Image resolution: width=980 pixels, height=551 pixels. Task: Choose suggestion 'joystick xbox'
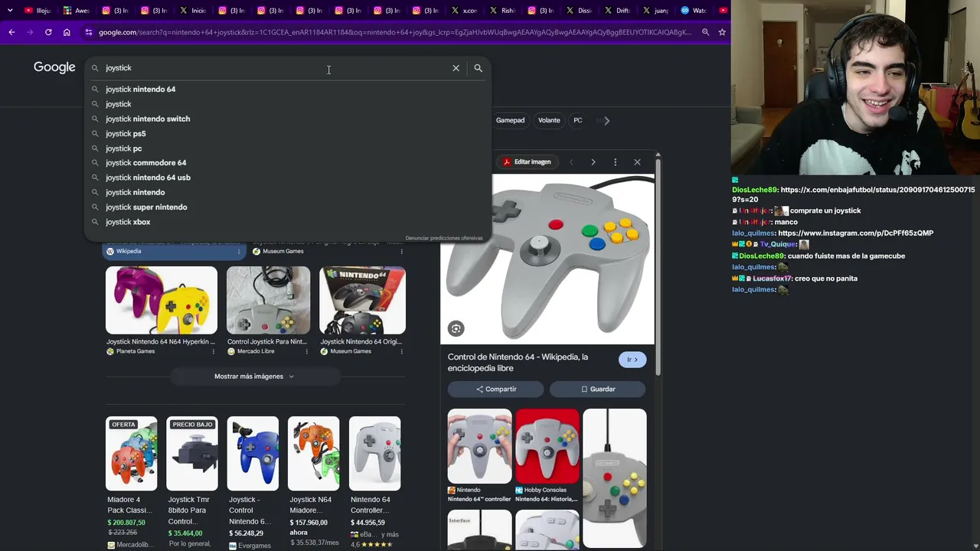tap(287, 222)
